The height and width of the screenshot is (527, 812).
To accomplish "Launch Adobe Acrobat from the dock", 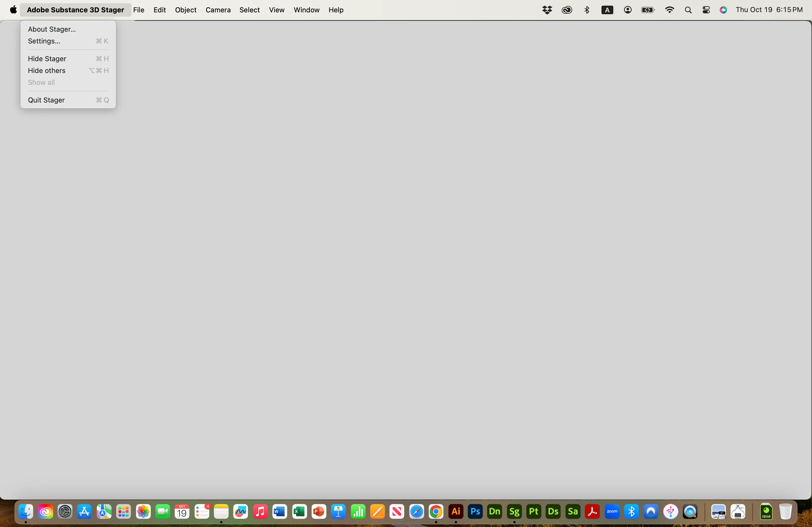I will coord(592,512).
